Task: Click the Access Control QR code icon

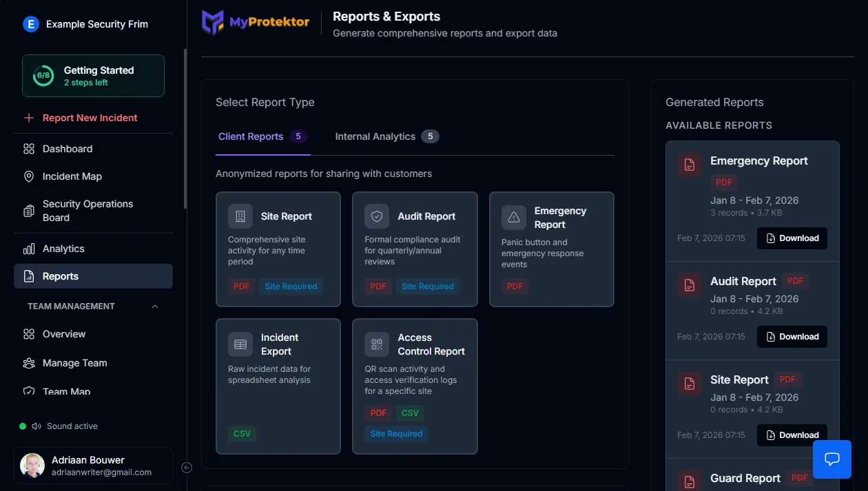Action: point(377,344)
